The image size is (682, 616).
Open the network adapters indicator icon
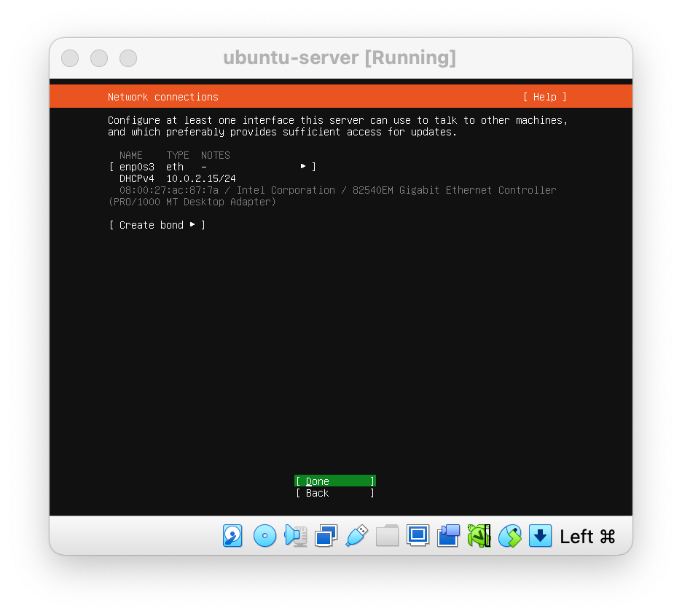tap(326, 536)
